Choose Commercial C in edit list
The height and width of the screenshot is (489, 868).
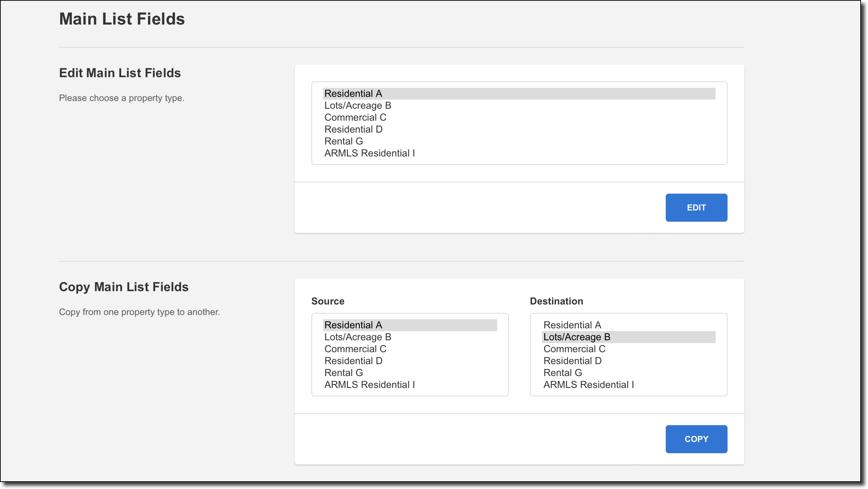tap(519, 118)
